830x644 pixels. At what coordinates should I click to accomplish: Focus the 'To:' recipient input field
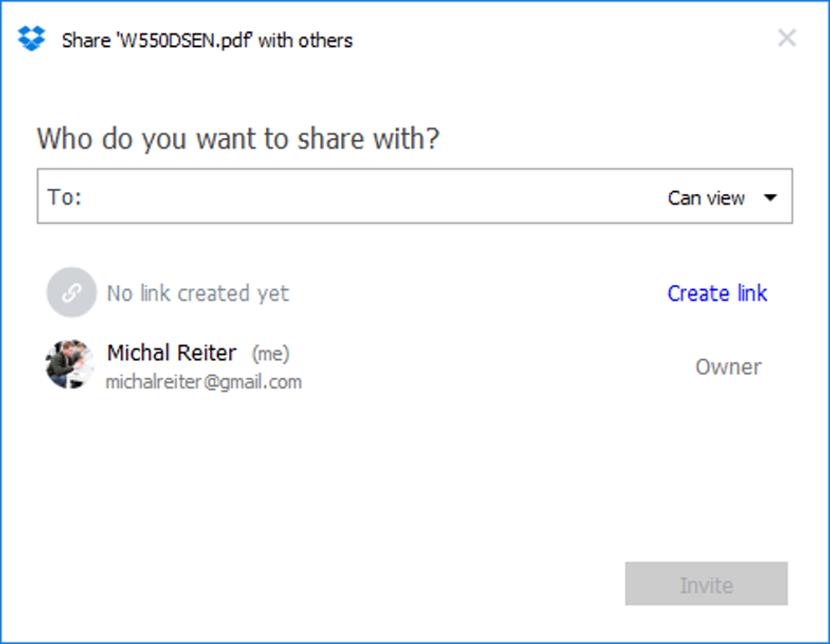point(368,198)
